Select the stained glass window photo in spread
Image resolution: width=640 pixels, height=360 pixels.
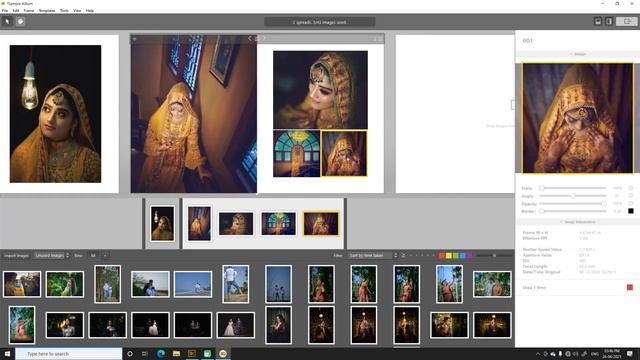[x=296, y=153]
